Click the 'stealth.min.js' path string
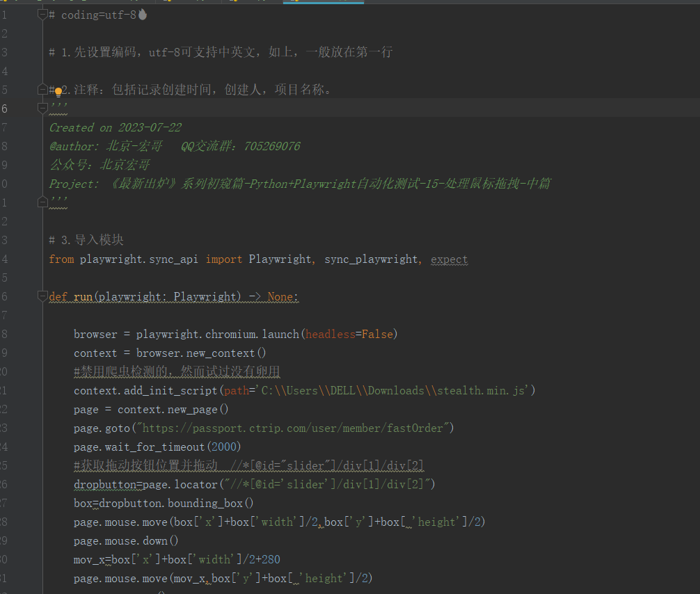 click(481, 390)
